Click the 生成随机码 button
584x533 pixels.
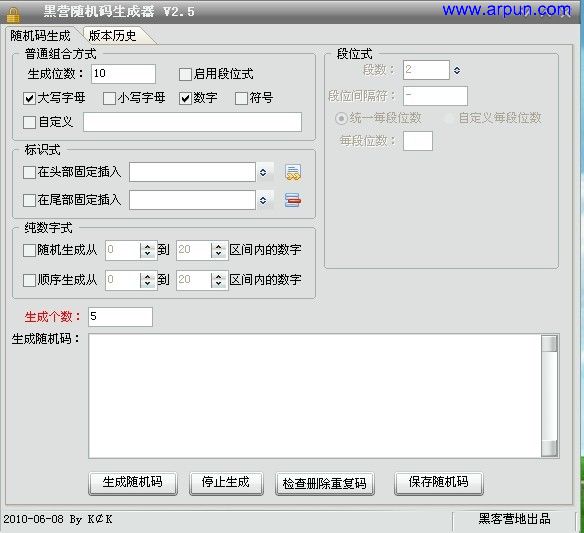pyautogui.click(x=133, y=483)
